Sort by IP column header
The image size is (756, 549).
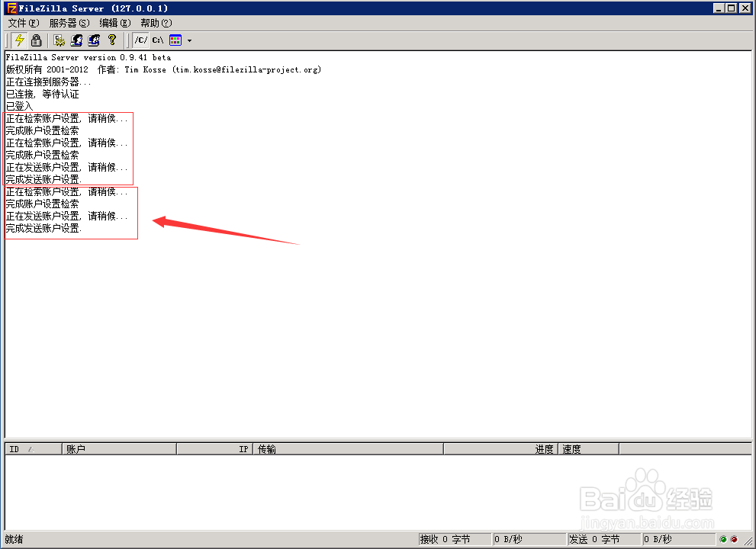pyautogui.click(x=215, y=449)
